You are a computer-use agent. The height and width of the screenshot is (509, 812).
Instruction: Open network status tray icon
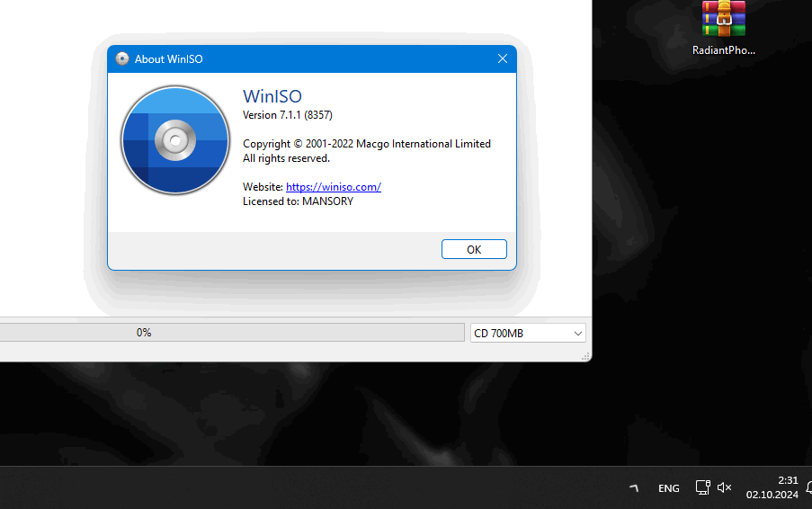[x=702, y=487]
